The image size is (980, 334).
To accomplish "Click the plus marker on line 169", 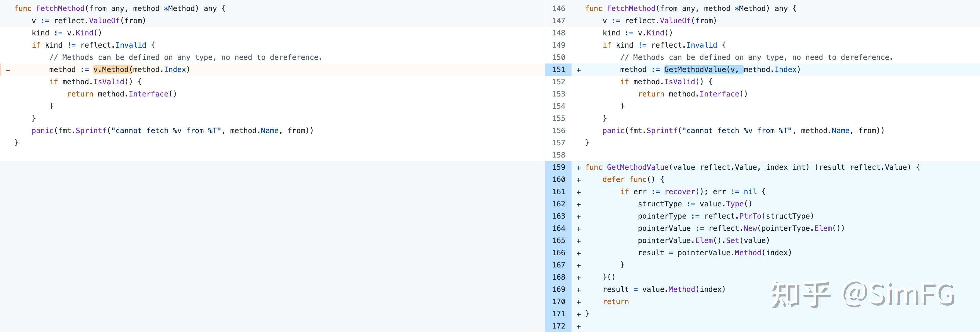I will tap(578, 290).
